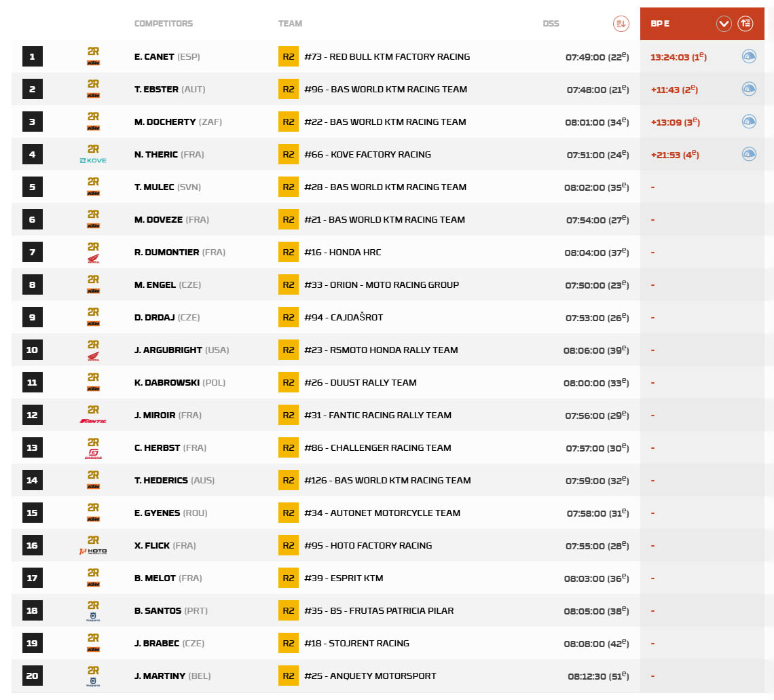774x700 pixels.
Task: Click the Kove brand logo in row 4
Action: [93, 160]
